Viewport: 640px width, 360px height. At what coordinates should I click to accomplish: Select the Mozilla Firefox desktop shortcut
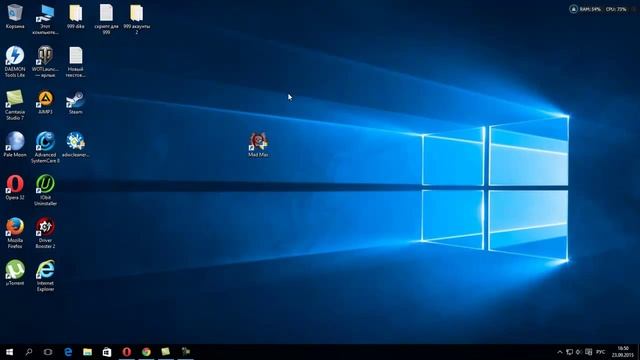pyautogui.click(x=15, y=233)
